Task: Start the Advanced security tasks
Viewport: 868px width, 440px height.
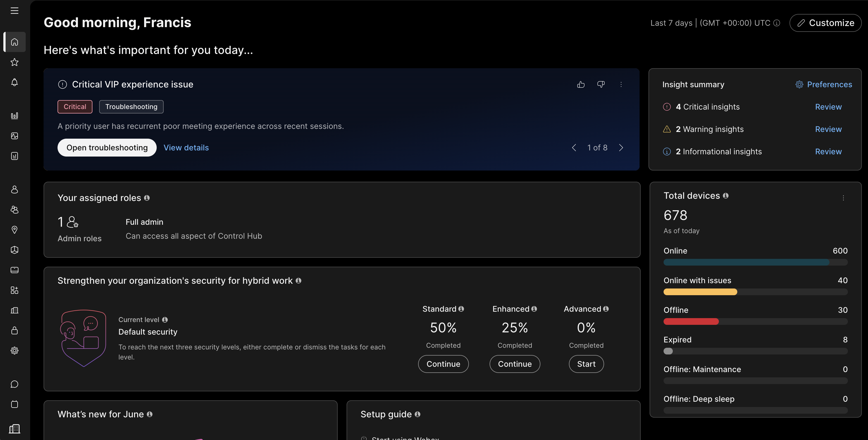Action: click(x=586, y=364)
